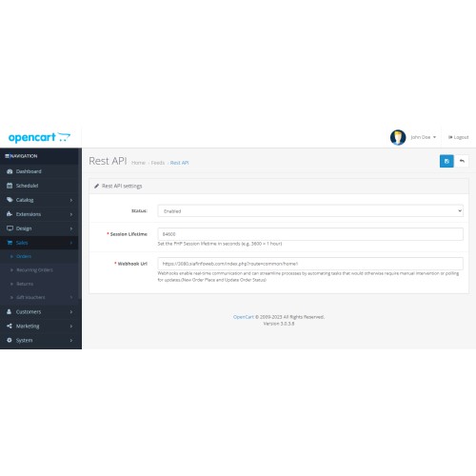Click the Logout link
This screenshot has width=476, height=476.
pos(458,137)
